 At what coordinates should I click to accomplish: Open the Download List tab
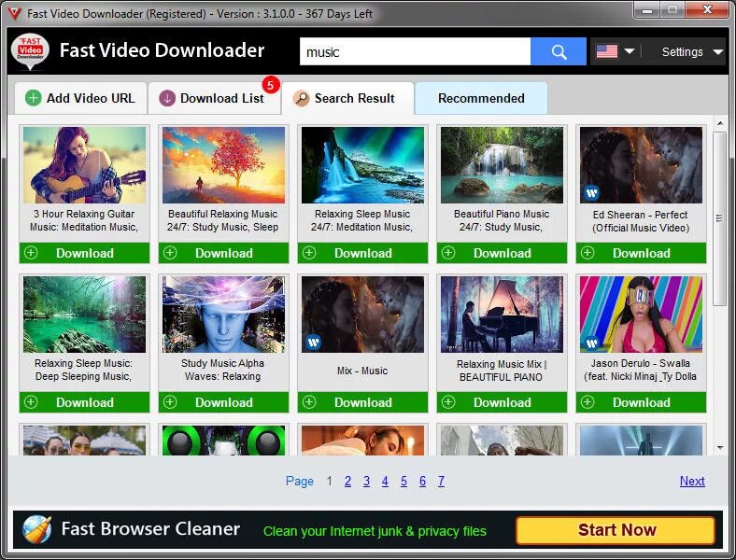215,98
